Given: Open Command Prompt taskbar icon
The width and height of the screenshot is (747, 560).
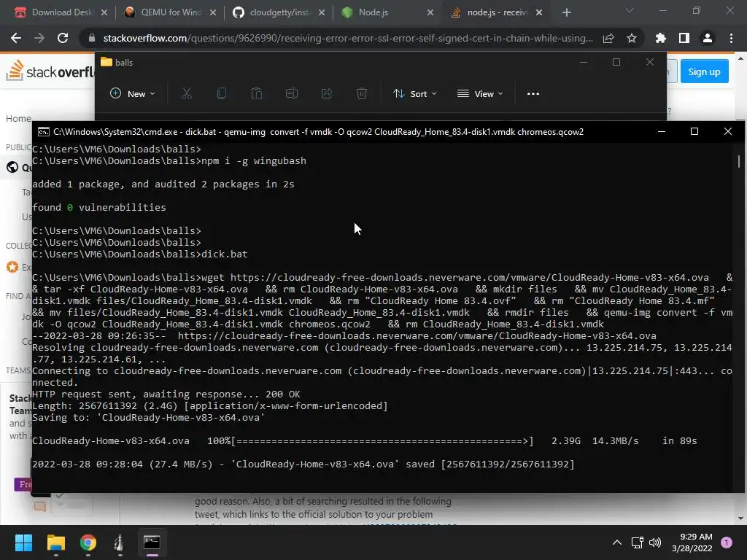Looking at the screenshot, I should [152, 542].
